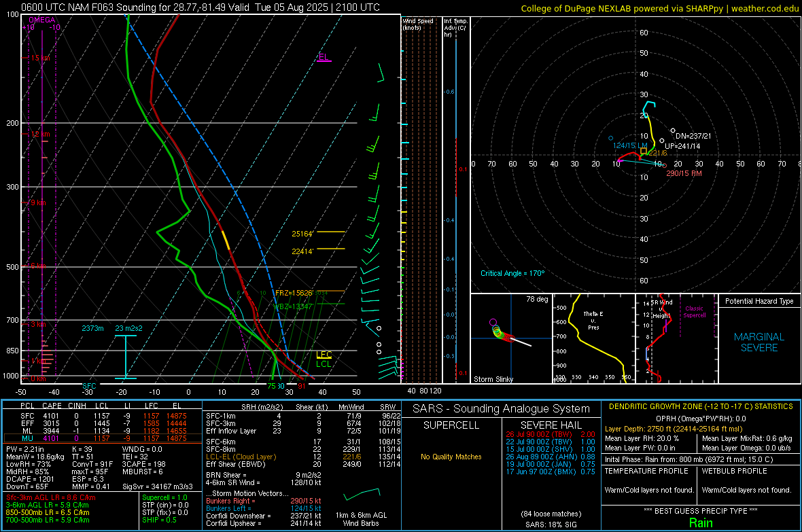Click the Inf. Temp. Adv. panel header
Screen dimensions: 802x532
coord(455,28)
